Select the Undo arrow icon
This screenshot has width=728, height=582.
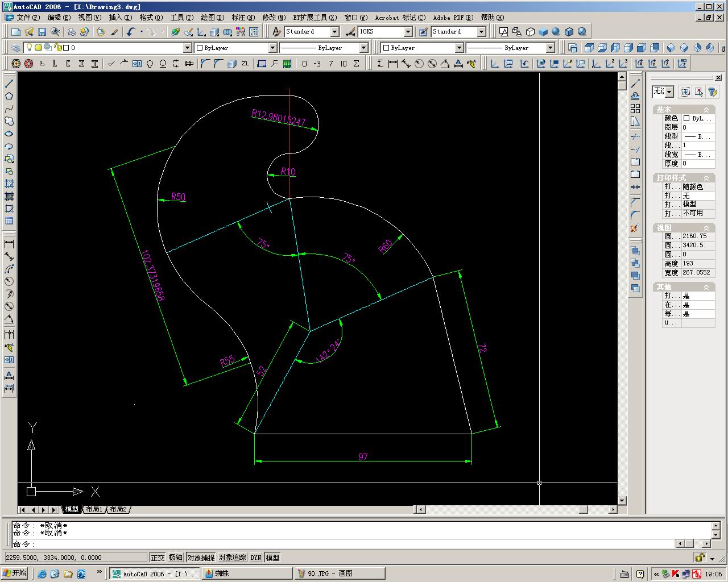131,32
